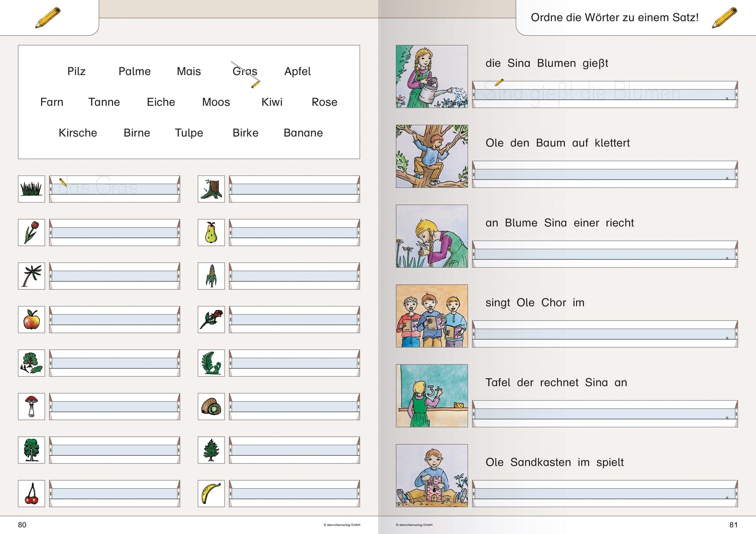The image size is (756, 534).
Task: Click the crossed-out word Gras
Action: 245,71
